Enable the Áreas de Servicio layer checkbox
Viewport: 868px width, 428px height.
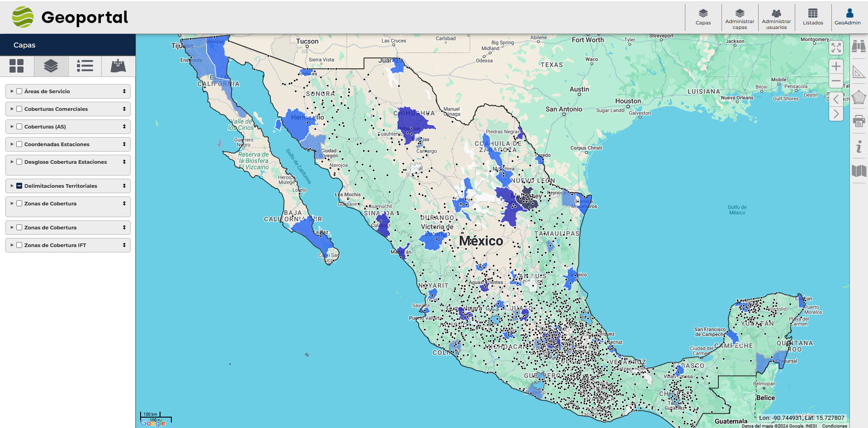[19, 91]
